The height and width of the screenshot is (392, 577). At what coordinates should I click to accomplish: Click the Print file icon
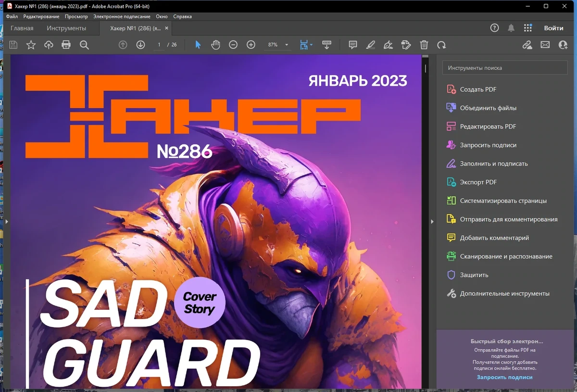(x=66, y=45)
